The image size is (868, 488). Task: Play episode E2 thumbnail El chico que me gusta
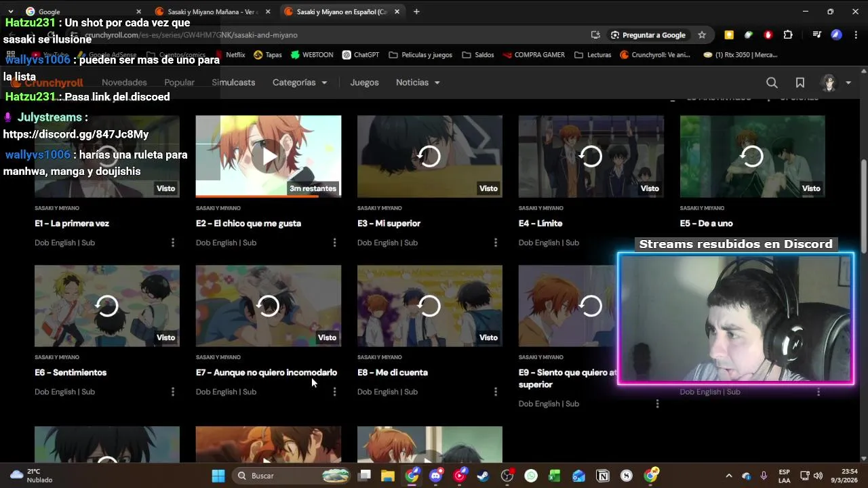pyautogui.click(x=269, y=157)
